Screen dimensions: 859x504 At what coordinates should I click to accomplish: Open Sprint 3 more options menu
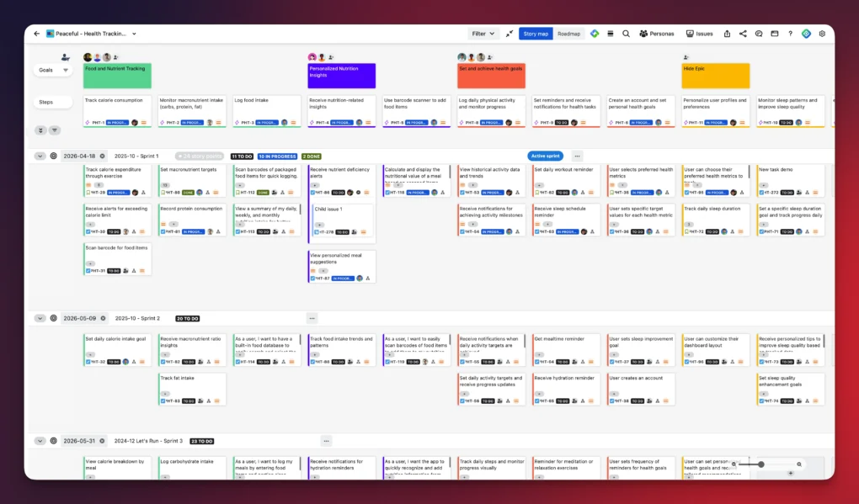326,441
